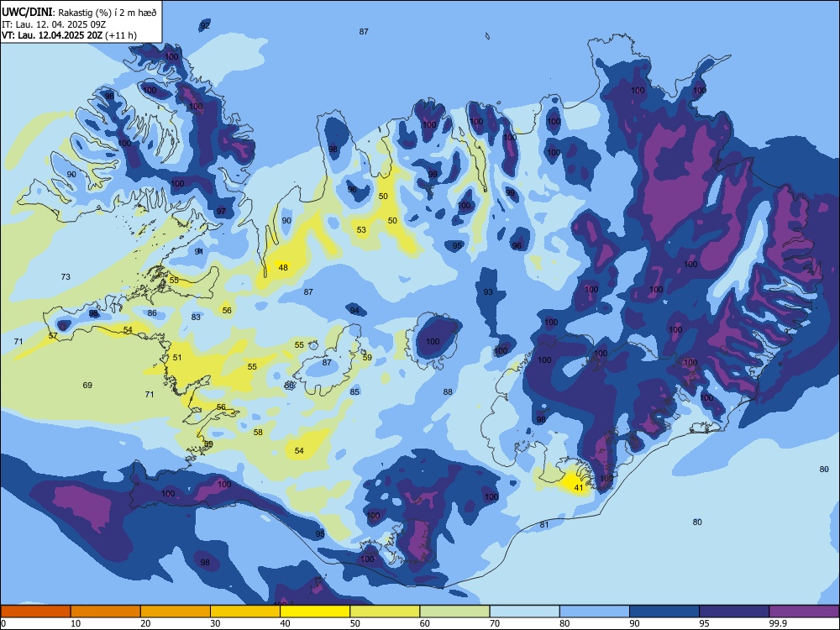Viewport: 840px width, 630px height.
Task: Choose the 50–60 pale yellow legend swatch
Action: click(x=385, y=612)
